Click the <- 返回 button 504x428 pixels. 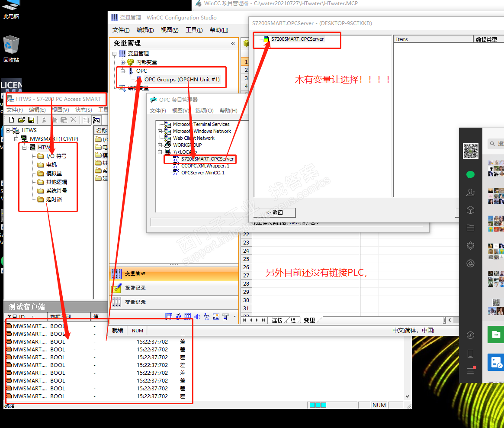point(275,212)
